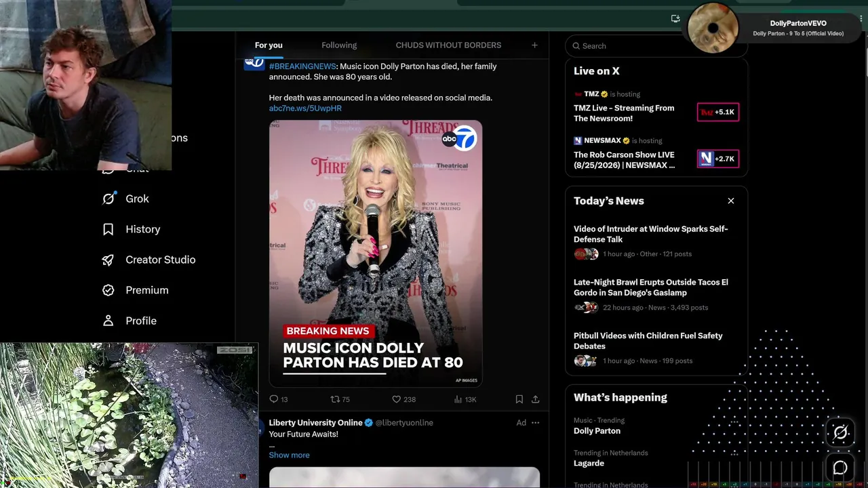Switch to the For you tab

(x=269, y=45)
